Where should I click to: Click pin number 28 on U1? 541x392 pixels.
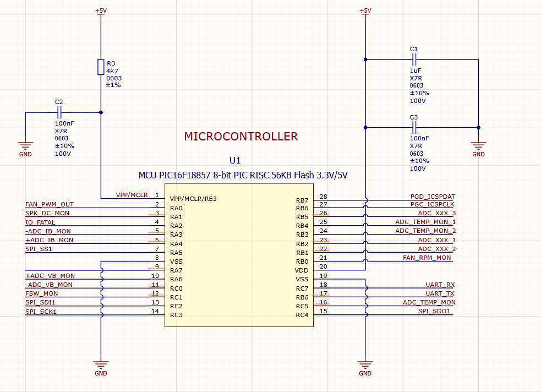(323, 197)
